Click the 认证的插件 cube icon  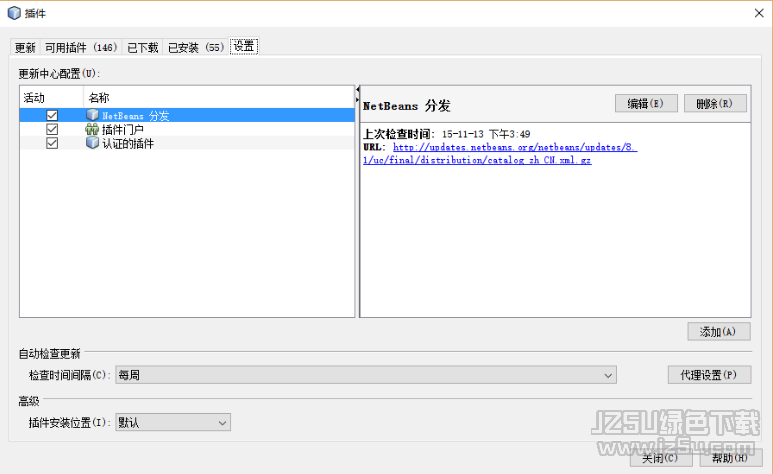coord(92,143)
